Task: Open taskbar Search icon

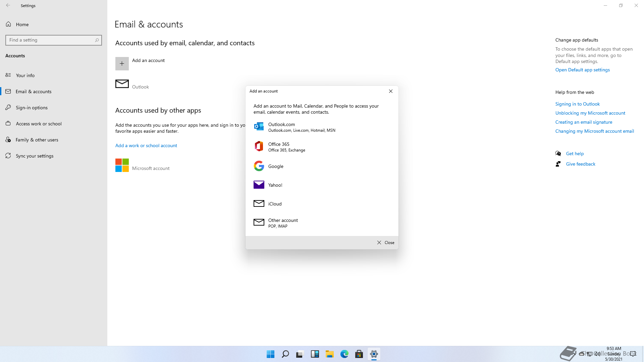Action: pos(285,354)
